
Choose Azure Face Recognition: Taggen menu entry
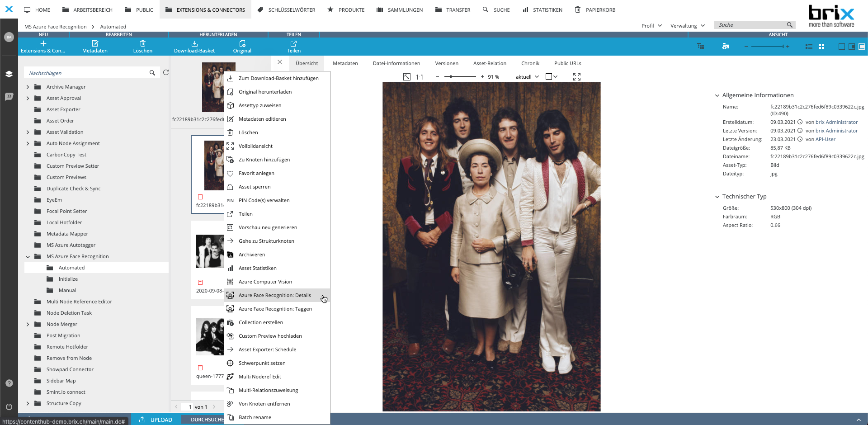click(x=277, y=309)
